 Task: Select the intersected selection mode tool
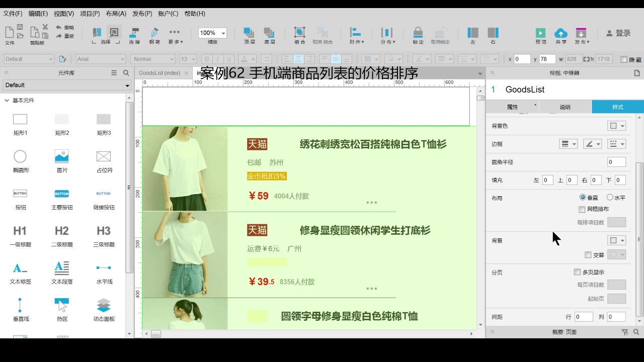97,33
